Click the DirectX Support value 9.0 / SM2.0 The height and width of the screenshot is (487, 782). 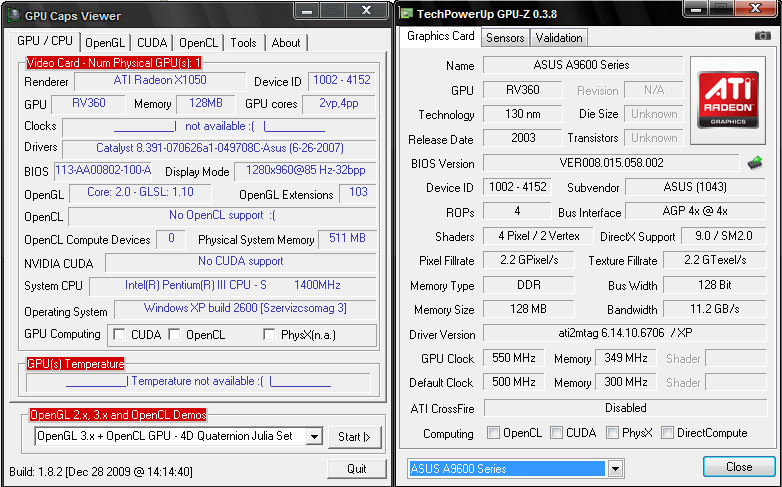tap(723, 236)
